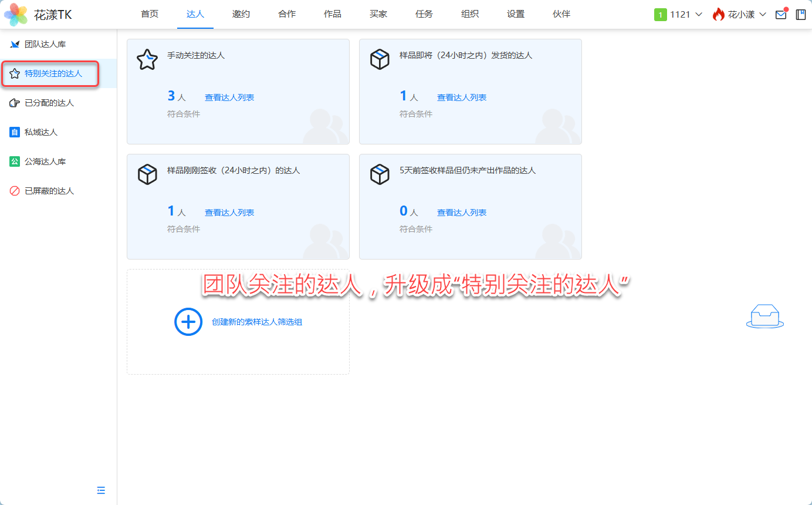Open 已分配的达人 sidebar item
812x505 pixels.
pos(49,103)
